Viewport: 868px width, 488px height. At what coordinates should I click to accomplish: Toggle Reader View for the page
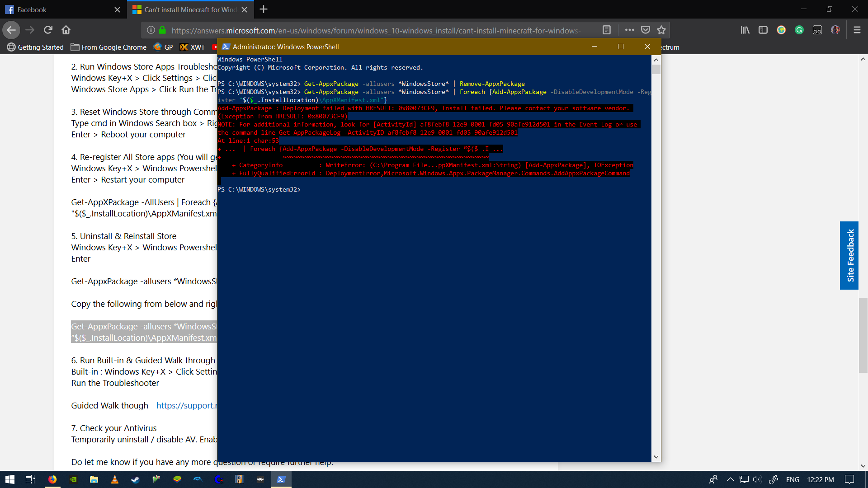pos(607,30)
